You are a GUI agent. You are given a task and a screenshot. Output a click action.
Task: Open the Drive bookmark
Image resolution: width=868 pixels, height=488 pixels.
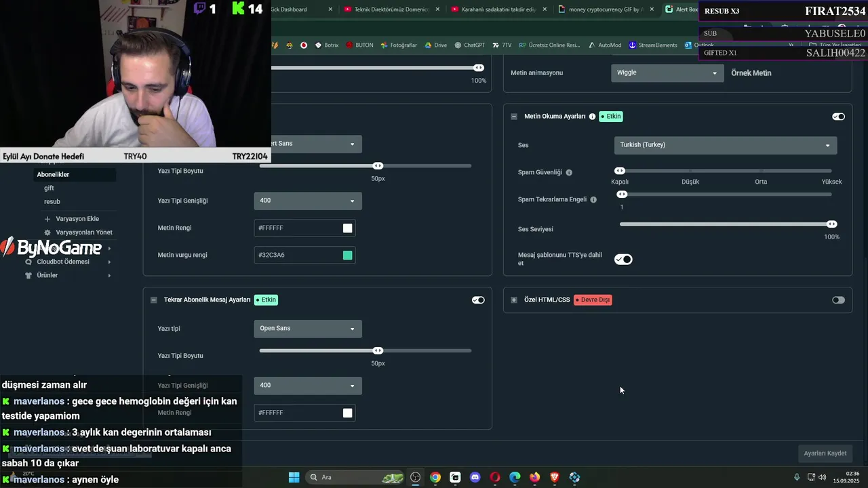click(436, 45)
